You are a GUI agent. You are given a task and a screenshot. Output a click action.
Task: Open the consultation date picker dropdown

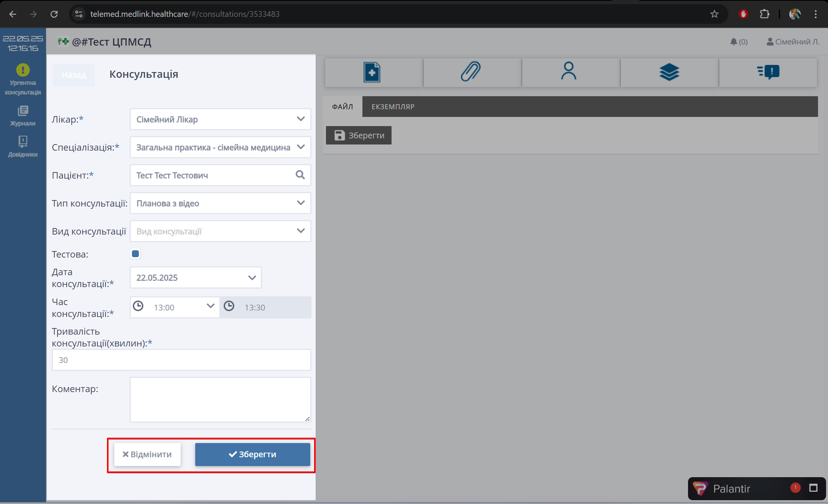[x=252, y=277]
